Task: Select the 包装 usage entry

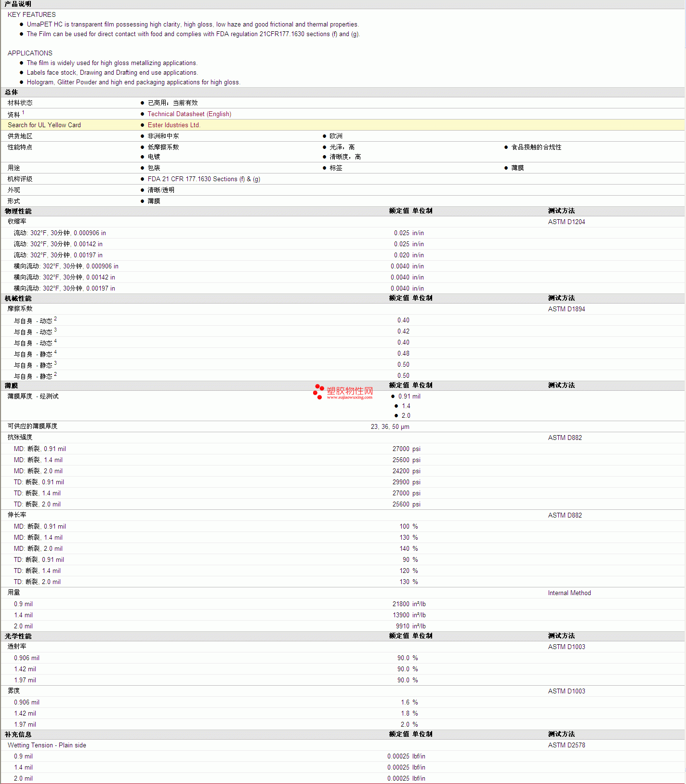Action: coord(154,168)
